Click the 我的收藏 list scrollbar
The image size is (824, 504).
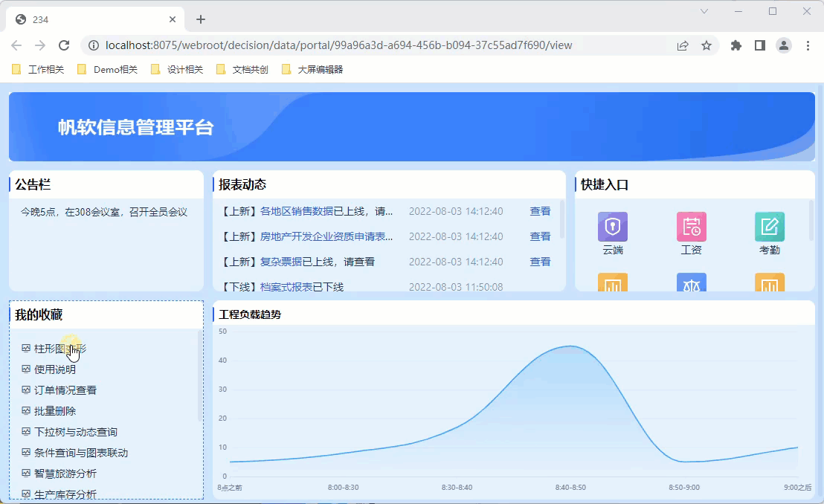point(199,375)
